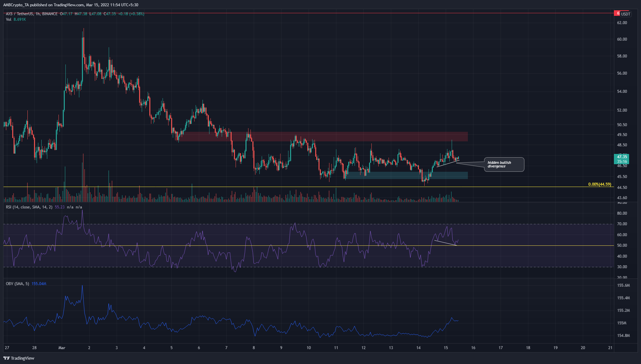Click the date 15 on time axis
Viewport: 641px width, 364px height.
click(x=446, y=348)
